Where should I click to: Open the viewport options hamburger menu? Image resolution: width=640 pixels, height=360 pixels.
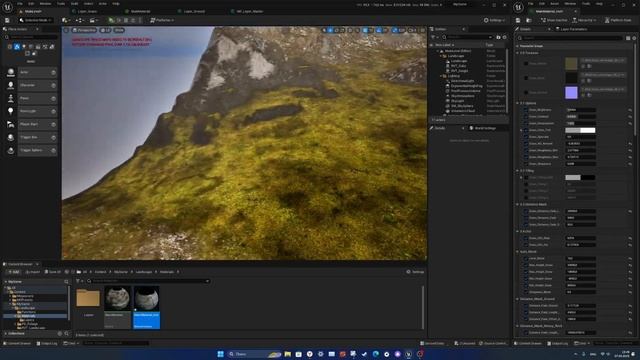pos(67,30)
